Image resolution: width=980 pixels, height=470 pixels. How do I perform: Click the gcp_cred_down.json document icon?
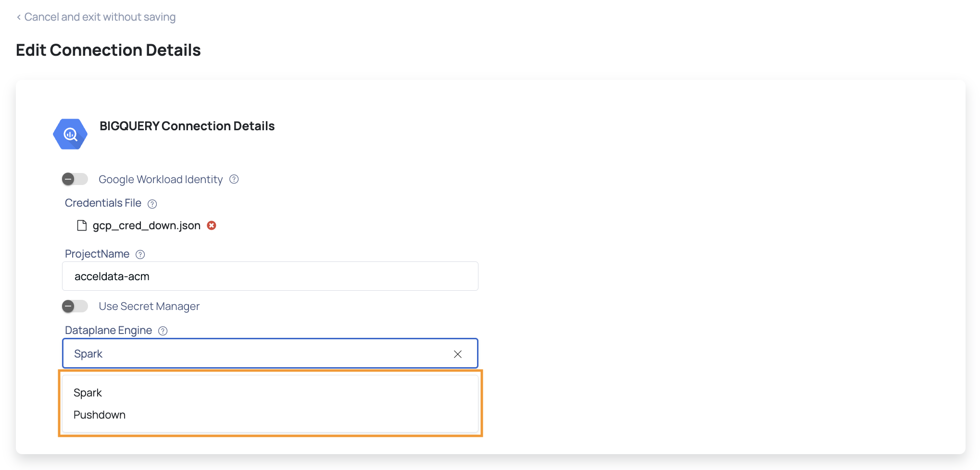82,225
